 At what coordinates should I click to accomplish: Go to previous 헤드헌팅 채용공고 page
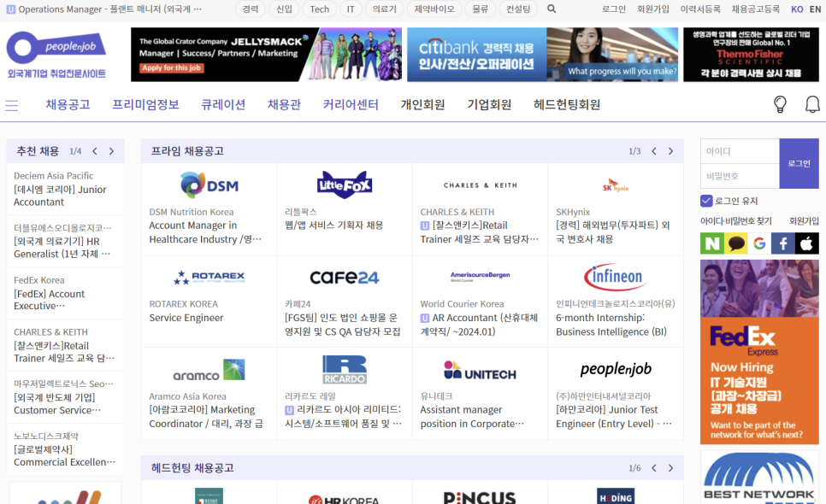click(x=654, y=468)
